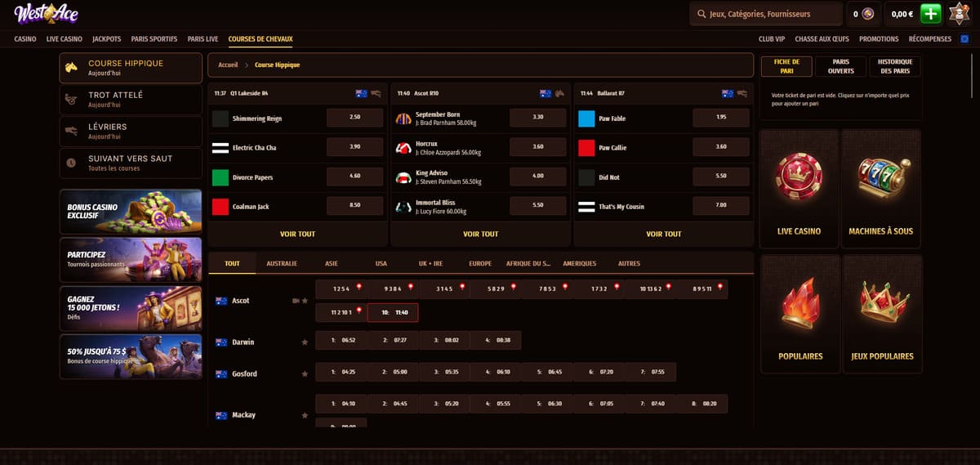980x465 pixels.
Task: Open the Historique des Paris tab
Action: coord(895,66)
